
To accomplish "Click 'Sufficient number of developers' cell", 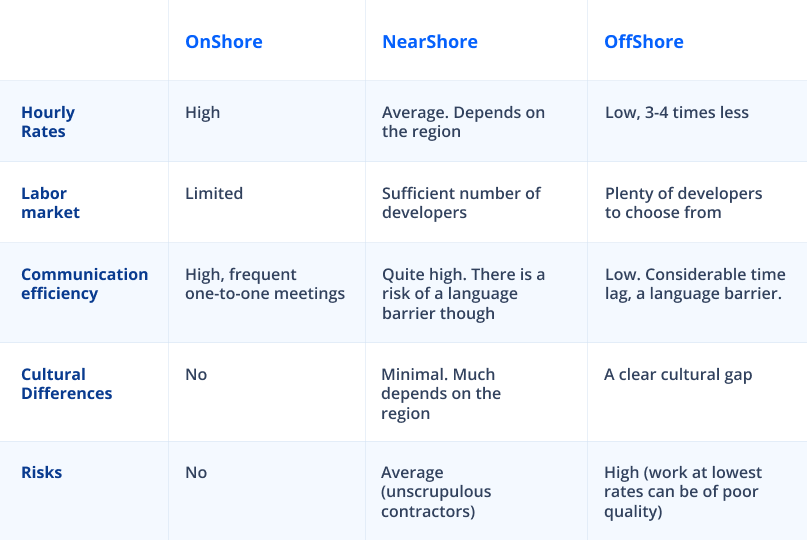I will click(x=461, y=202).
